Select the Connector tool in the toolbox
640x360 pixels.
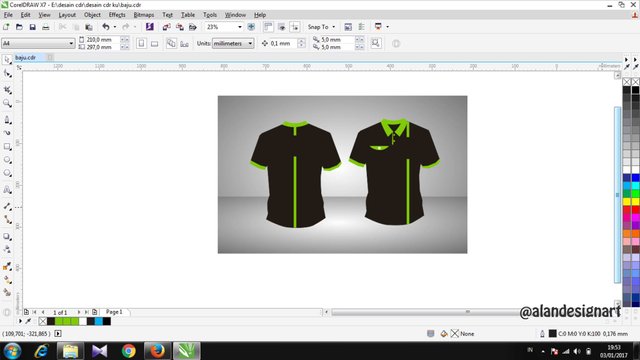pos(7,220)
